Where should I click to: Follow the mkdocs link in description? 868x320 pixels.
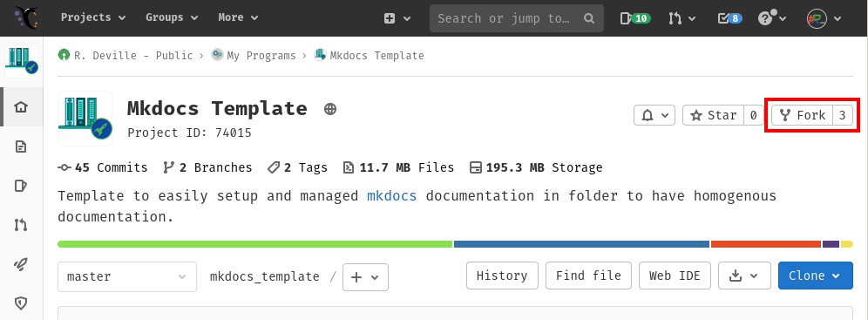pyautogui.click(x=392, y=196)
